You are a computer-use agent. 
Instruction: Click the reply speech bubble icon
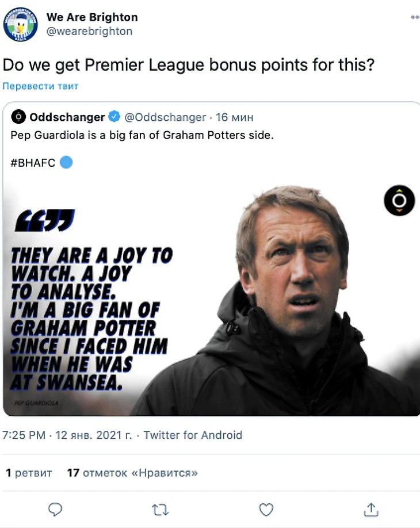[x=55, y=510]
